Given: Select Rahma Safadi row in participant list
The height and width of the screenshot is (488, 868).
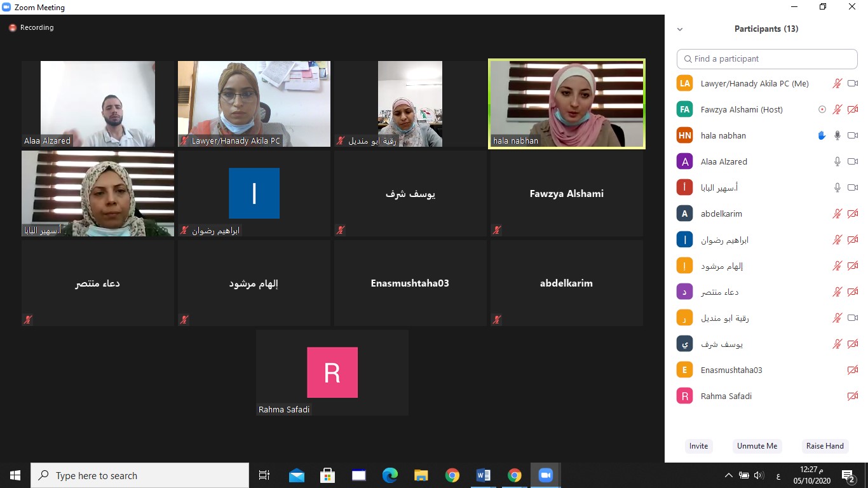Looking at the screenshot, I should 767,396.
